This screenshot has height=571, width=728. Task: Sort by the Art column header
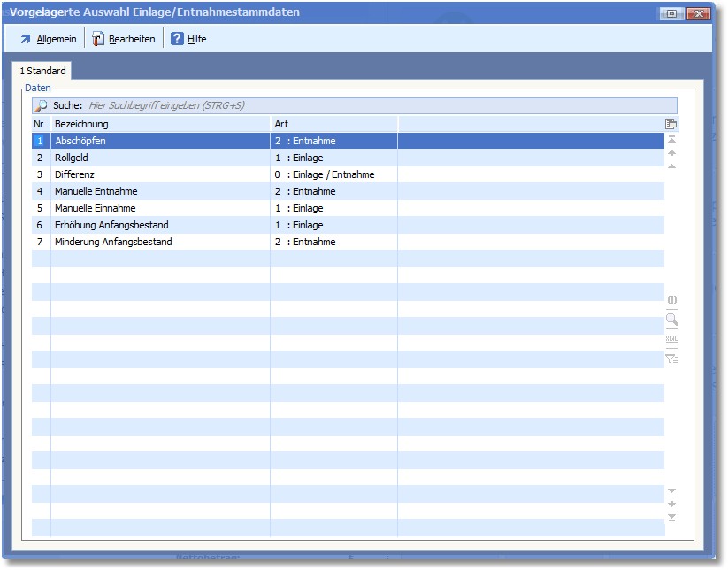coord(333,124)
